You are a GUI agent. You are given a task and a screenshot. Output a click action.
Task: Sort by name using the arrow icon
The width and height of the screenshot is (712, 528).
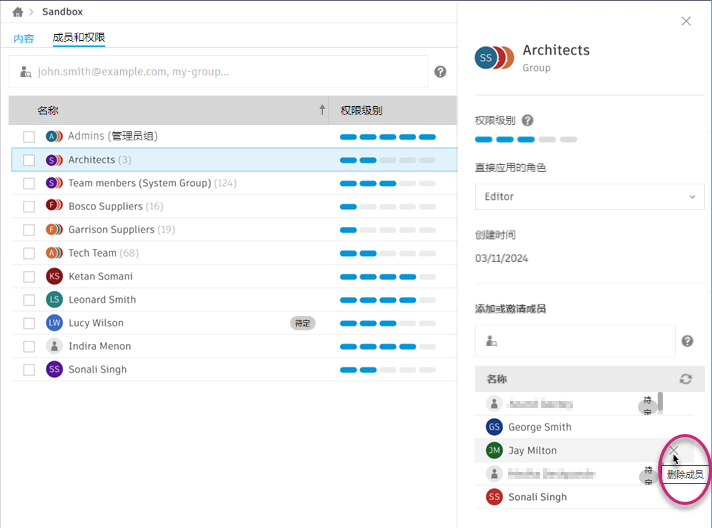tap(322, 109)
